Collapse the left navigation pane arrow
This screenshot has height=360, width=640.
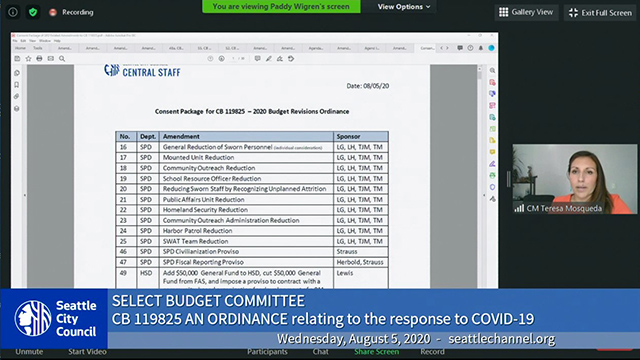tap(24, 196)
